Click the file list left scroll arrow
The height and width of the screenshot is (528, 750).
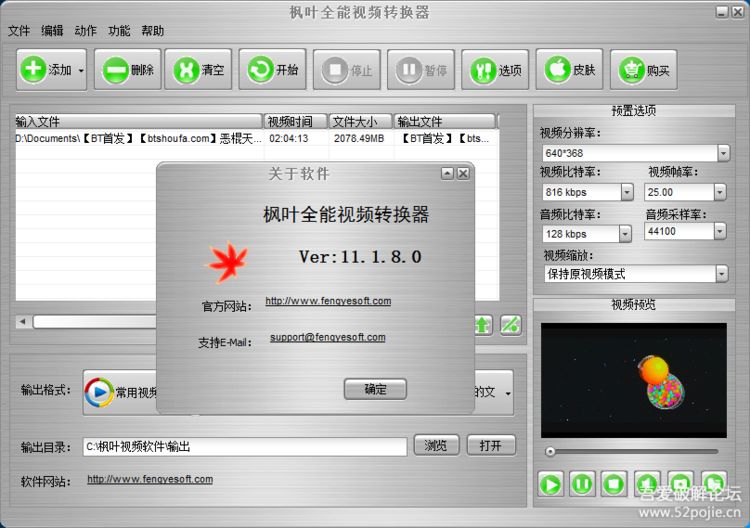pos(22,321)
